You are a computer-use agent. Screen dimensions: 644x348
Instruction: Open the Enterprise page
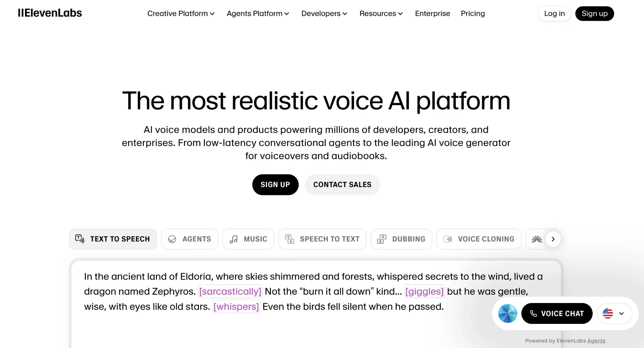(432, 13)
